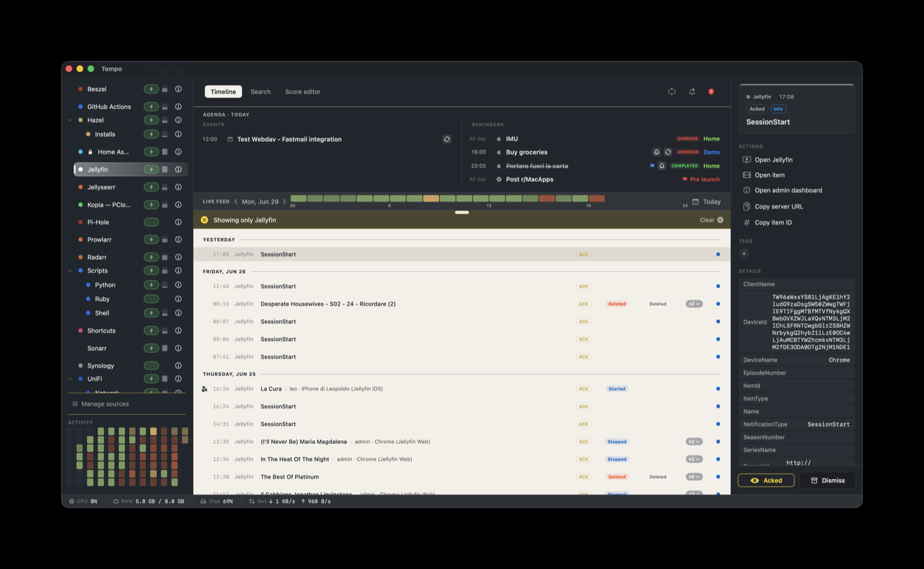The image size is (924, 569).
Task: Select the Friday 11:45 SessionStart event
Action: click(x=462, y=286)
